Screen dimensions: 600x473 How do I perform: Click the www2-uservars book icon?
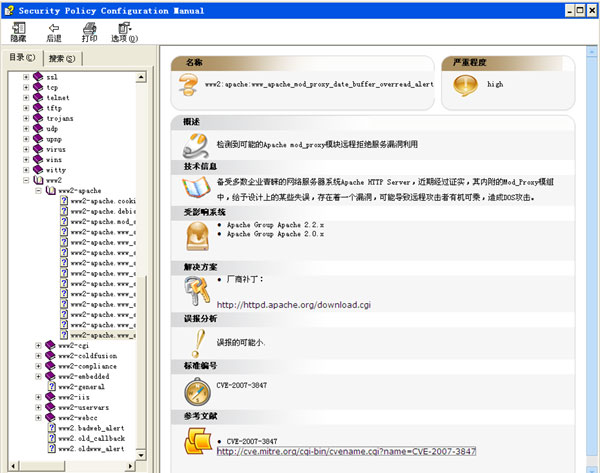(50, 407)
